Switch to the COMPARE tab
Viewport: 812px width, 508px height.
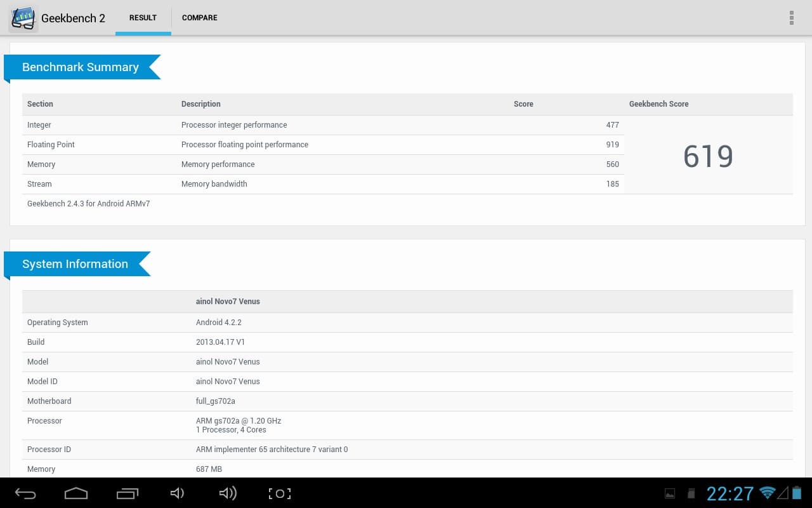click(200, 18)
